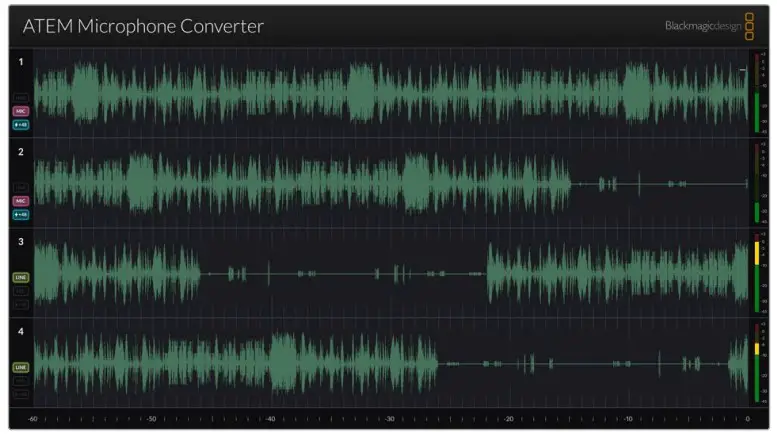
Task: Click the Blackmagicdesign brand text
Action: 703,26
